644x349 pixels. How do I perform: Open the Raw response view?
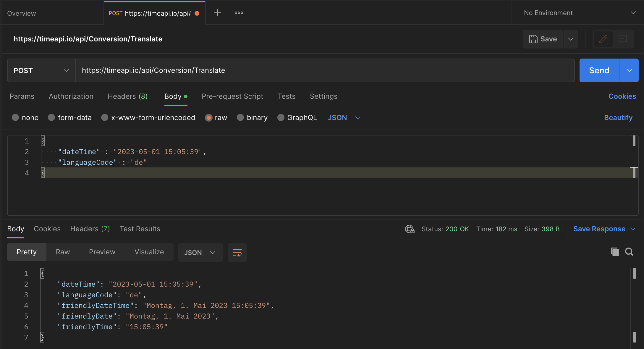(62, 252)
